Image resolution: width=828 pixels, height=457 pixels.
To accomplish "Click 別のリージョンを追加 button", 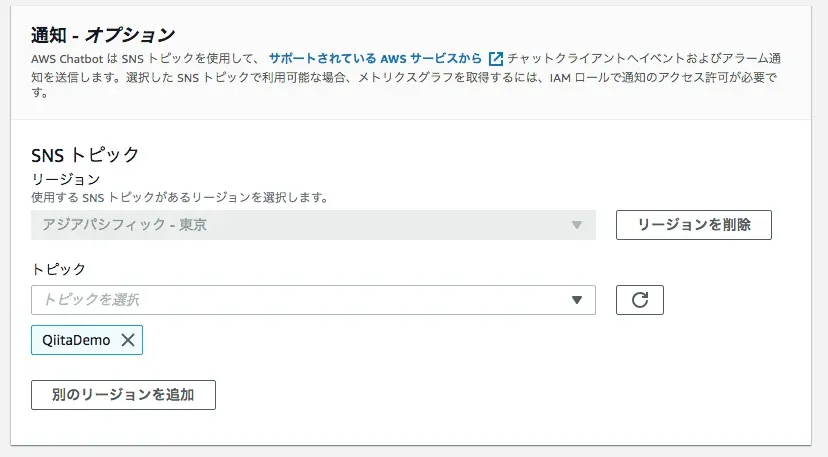I will [x=123, y=395].
